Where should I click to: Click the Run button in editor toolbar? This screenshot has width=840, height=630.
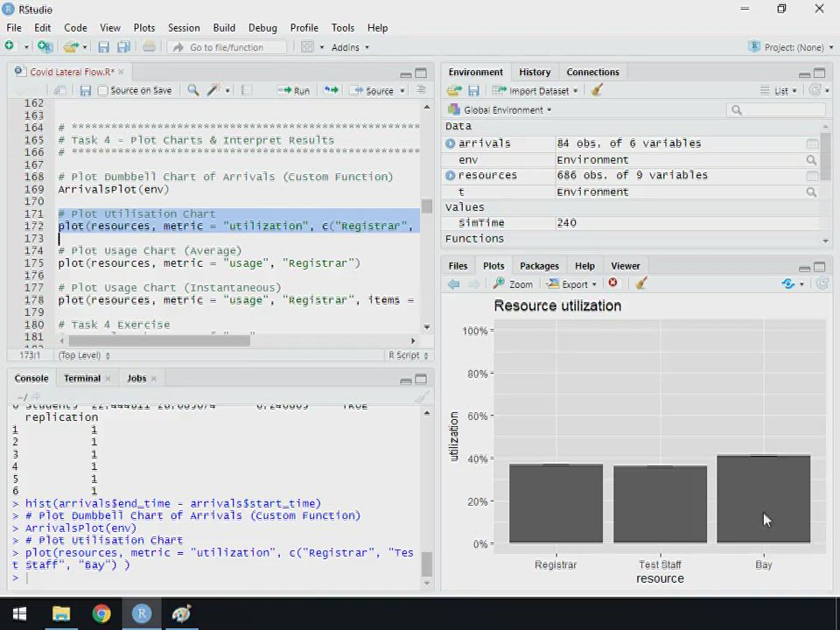[294, 90]
